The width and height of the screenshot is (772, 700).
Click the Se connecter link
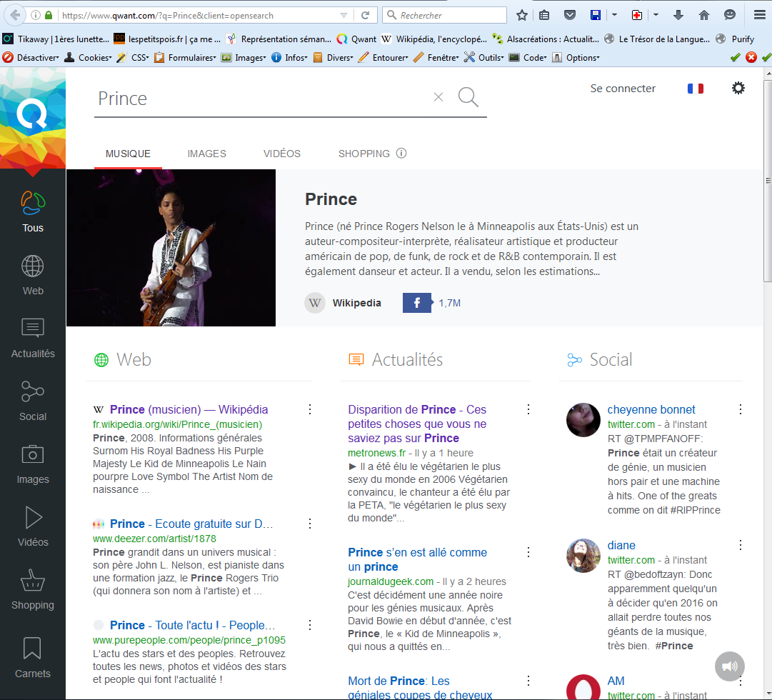(623, 89)
